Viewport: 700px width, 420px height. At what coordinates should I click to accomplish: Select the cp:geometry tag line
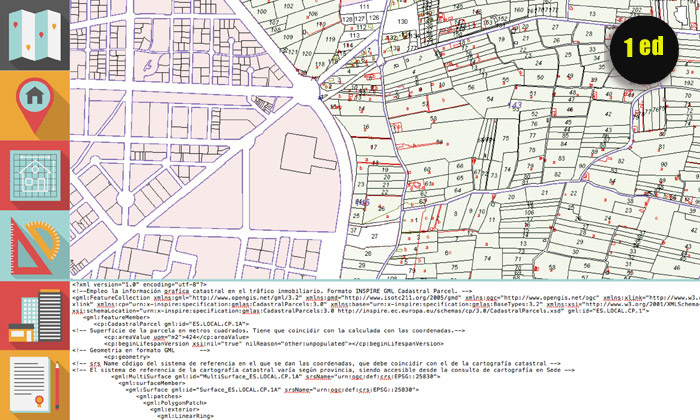127,357
